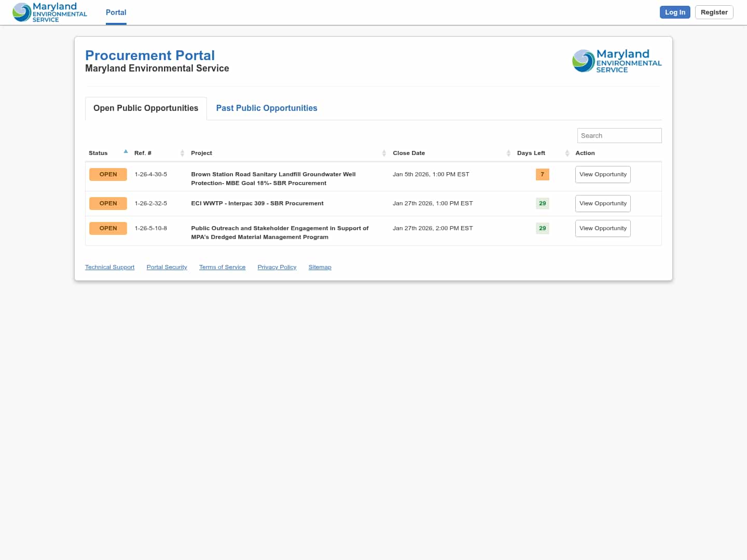Click the sort icon on the Project column
The image size is (747, 560).
tap(384, 153)
